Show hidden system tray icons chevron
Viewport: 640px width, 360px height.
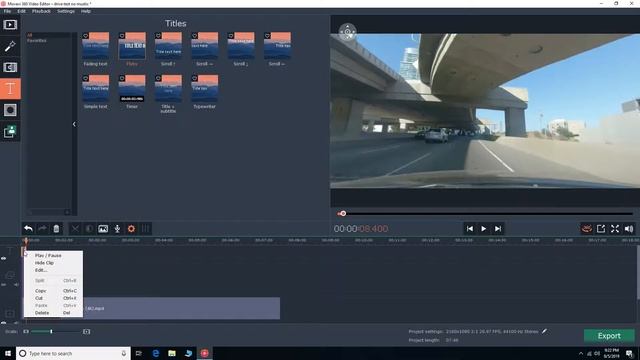(x=581, y=353)
